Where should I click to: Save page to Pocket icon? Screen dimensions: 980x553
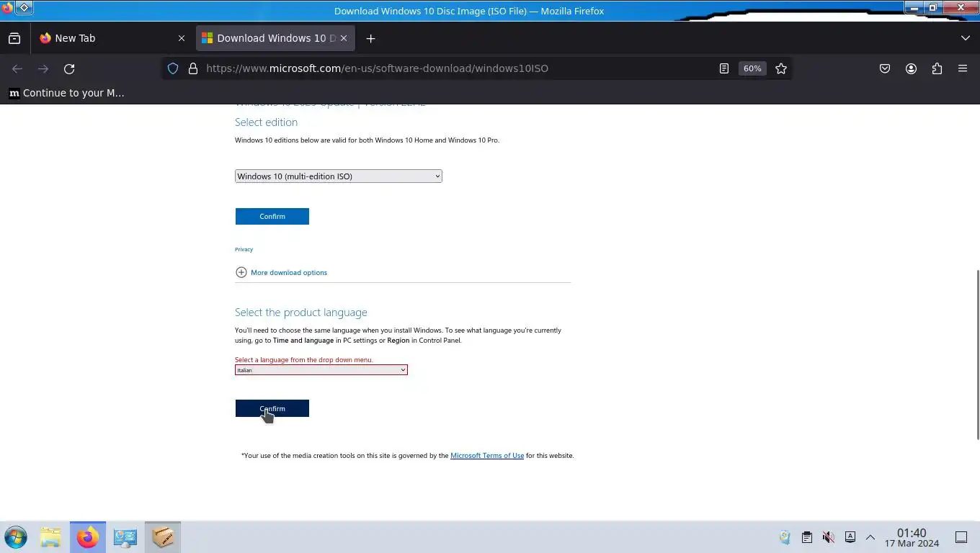(885, 68)
